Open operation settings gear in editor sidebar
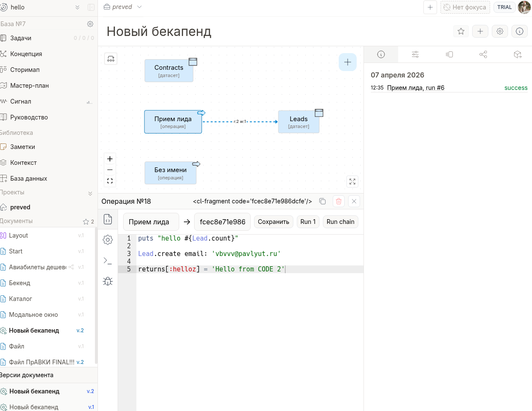The height and width of the screenshot is (411, 532). click(x=108, y=240)
